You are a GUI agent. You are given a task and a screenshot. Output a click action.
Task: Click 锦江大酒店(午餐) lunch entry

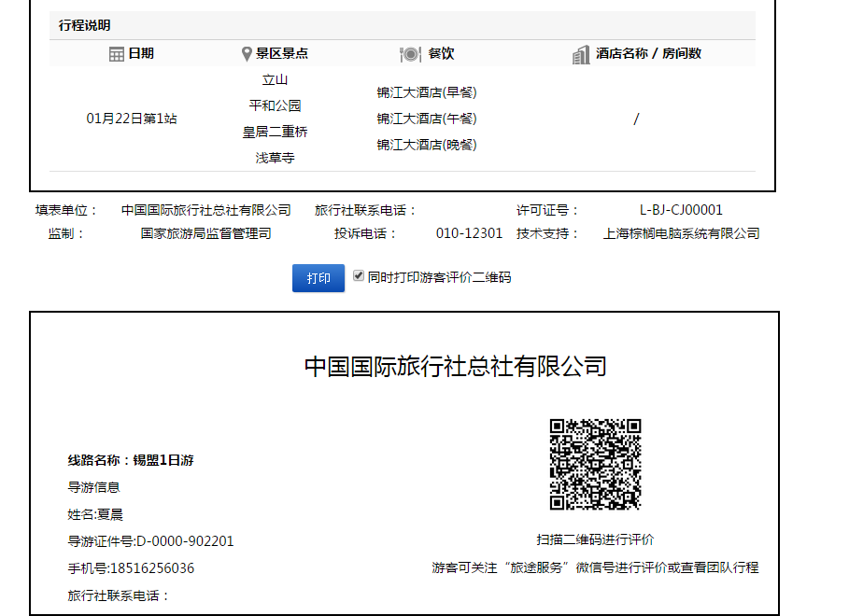427,119
